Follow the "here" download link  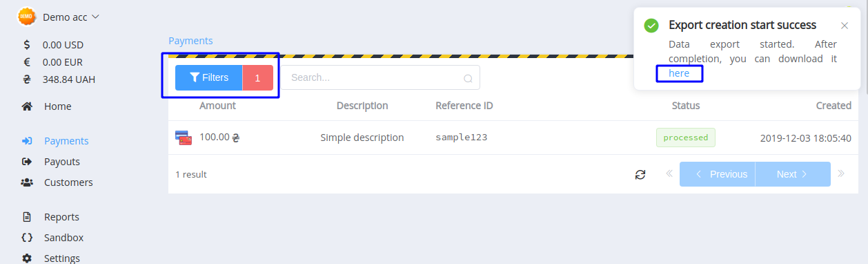tap(679, 73)
